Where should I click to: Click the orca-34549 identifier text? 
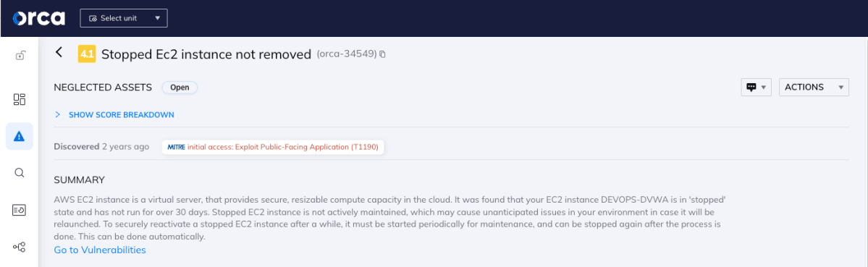coord(347,54)
